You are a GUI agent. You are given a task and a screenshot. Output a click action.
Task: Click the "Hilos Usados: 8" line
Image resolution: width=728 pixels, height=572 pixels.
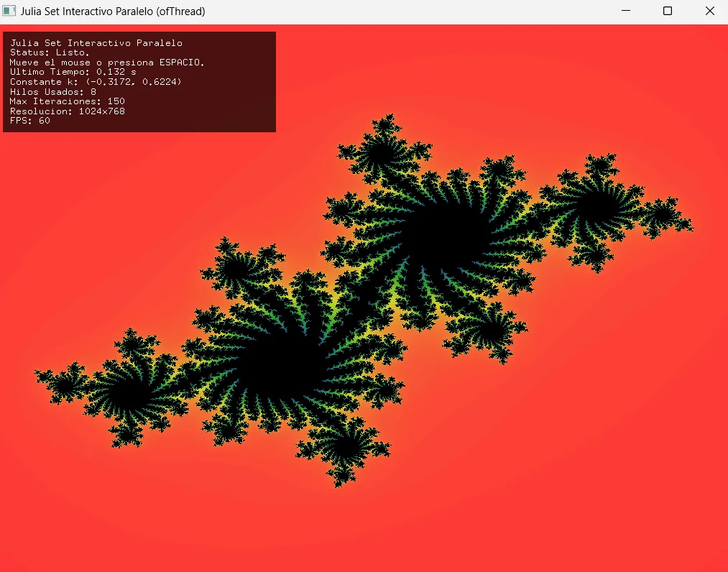[x=52, y=91]
